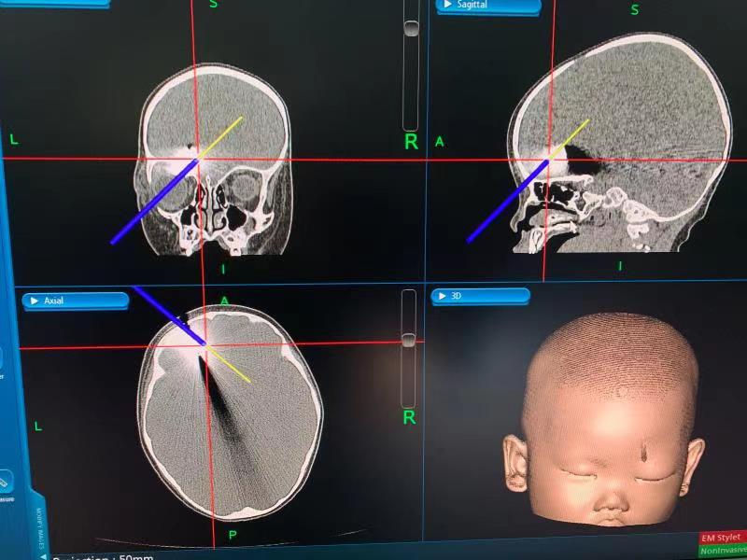Open the partially visible top-left view selector

click(56, 3)
